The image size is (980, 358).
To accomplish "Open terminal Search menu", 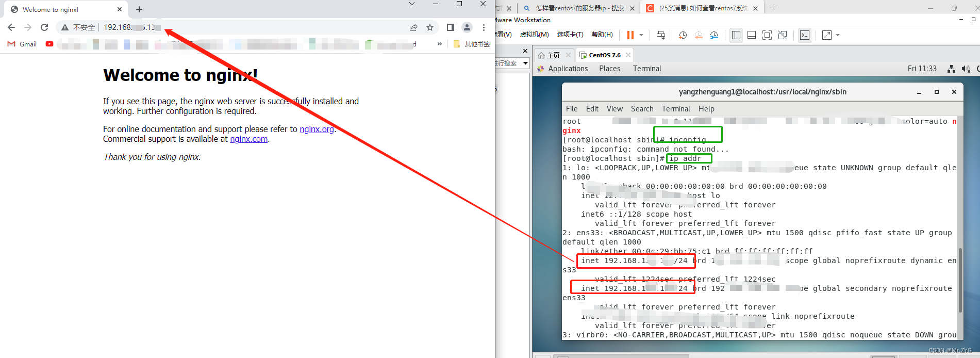I will (x=642, y=109).
